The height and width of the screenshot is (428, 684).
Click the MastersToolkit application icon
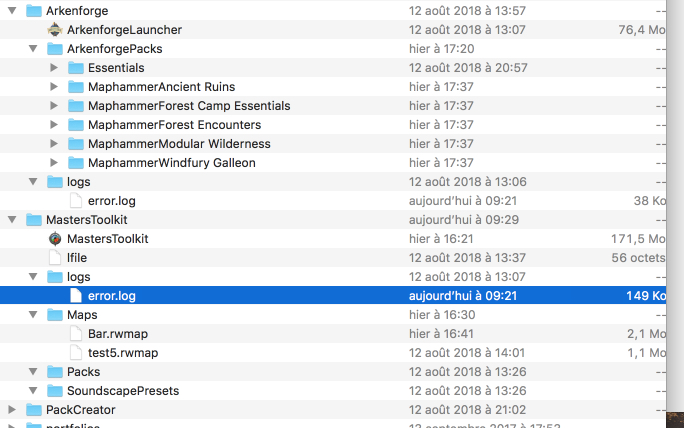(54, 239)
